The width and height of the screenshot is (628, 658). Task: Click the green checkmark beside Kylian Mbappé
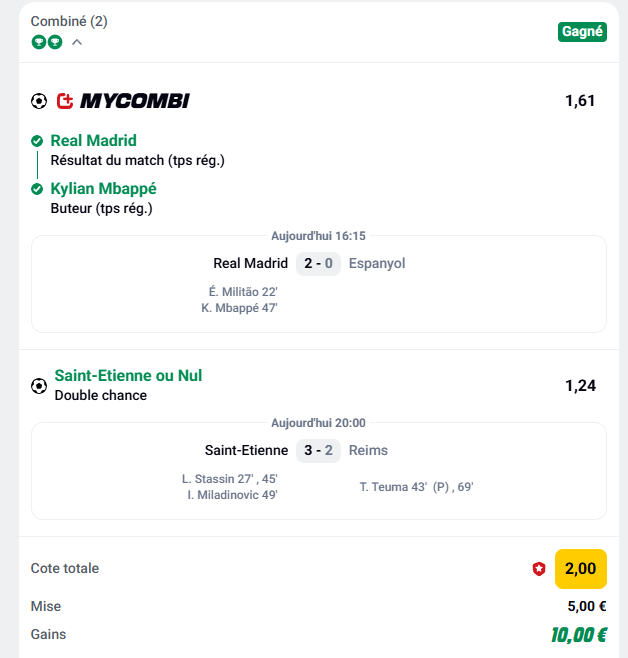tap(37, 189)
